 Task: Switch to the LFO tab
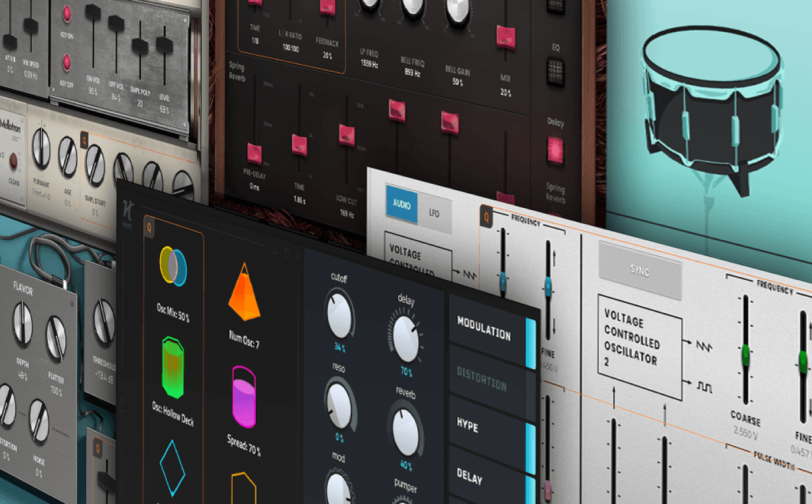pos(435,213)
